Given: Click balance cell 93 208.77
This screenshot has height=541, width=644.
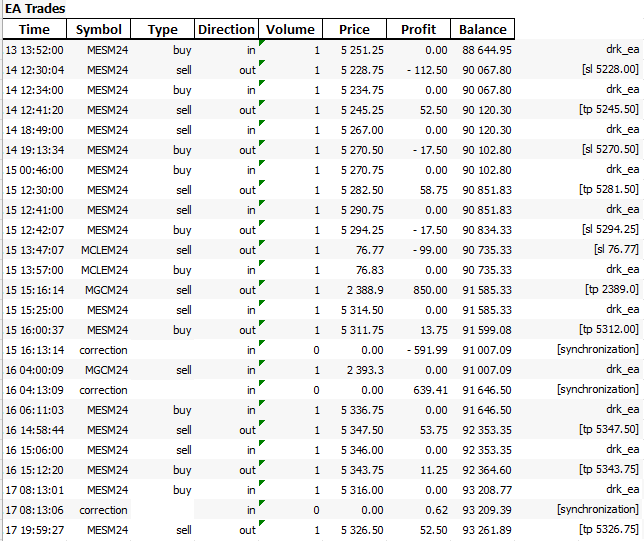Looking at the screenshot, I should pyautogui.click(x=487, y=490).
